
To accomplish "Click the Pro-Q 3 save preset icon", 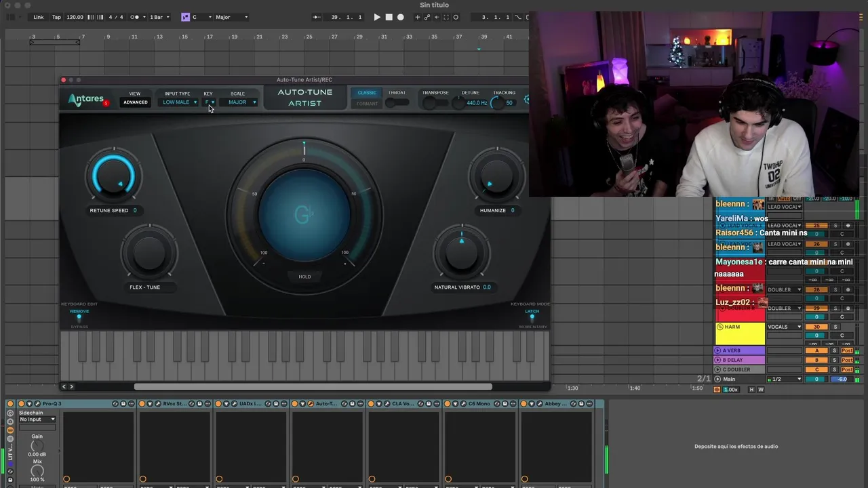I will pos(123,403).
